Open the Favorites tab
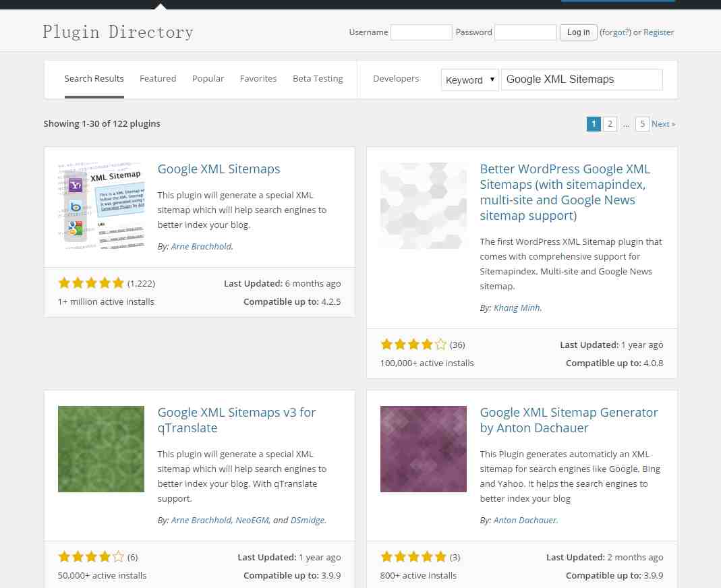Image resolution: width=721 pixels, height=588 pixels. click(258, 79)
